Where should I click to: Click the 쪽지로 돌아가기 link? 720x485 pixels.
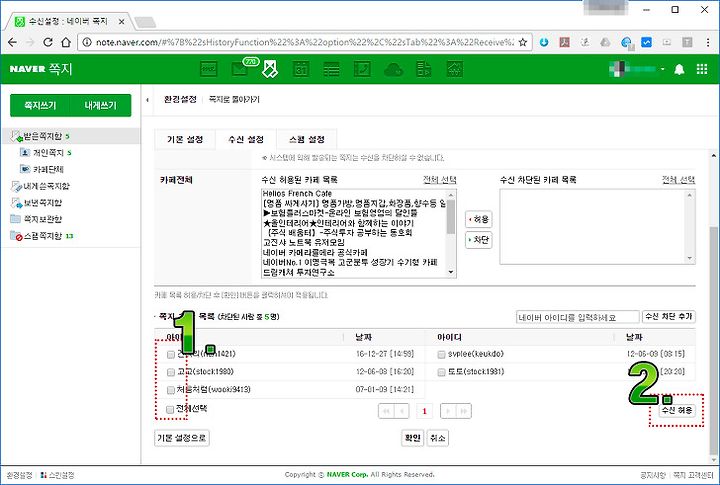pyautogui.click(x=234, y=99)
